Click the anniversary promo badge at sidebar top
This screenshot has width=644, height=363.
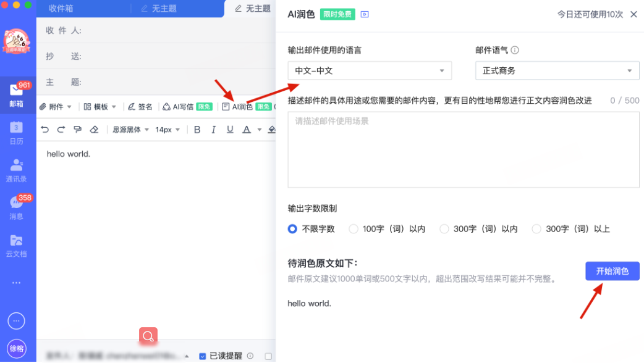17,41
